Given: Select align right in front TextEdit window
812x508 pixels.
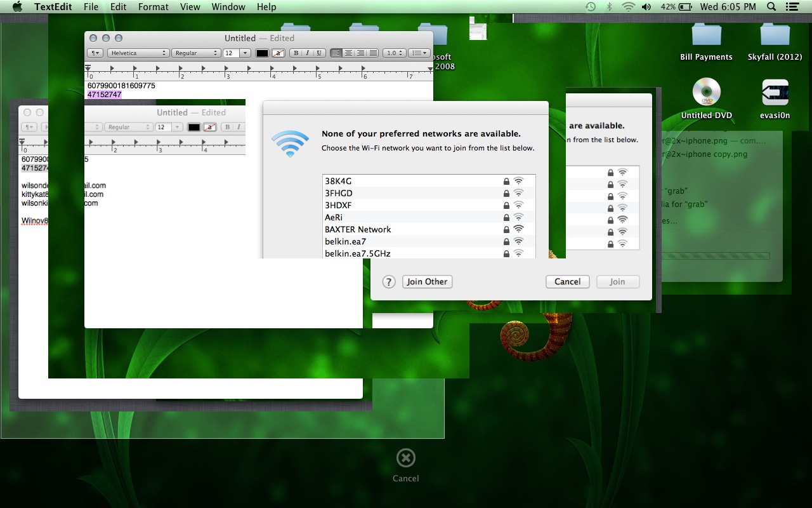Looking at the screenshot, I should pos(360,53).
